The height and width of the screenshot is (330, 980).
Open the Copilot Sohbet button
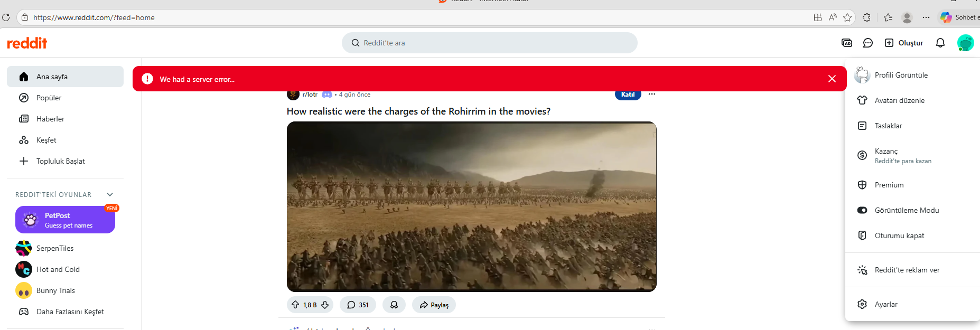(958, 17)
